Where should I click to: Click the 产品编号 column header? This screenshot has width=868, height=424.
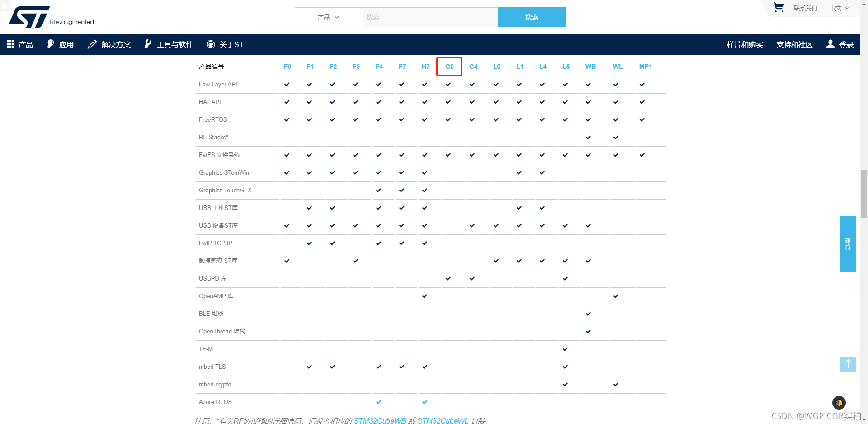[x=211, y=67]
